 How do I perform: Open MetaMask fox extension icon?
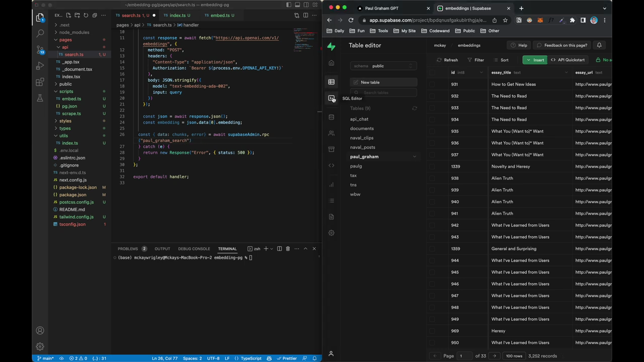click(x=540, y=20)
